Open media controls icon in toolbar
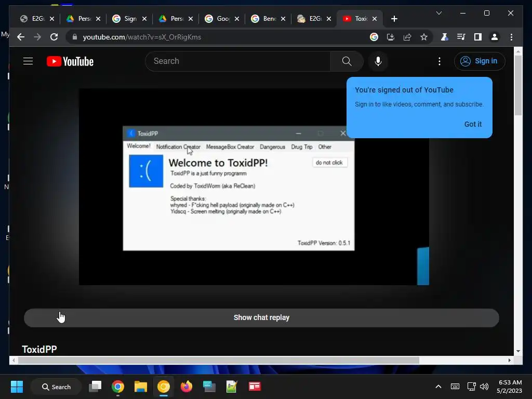Viewport: 532px width, 399px height. coord(461,37)
